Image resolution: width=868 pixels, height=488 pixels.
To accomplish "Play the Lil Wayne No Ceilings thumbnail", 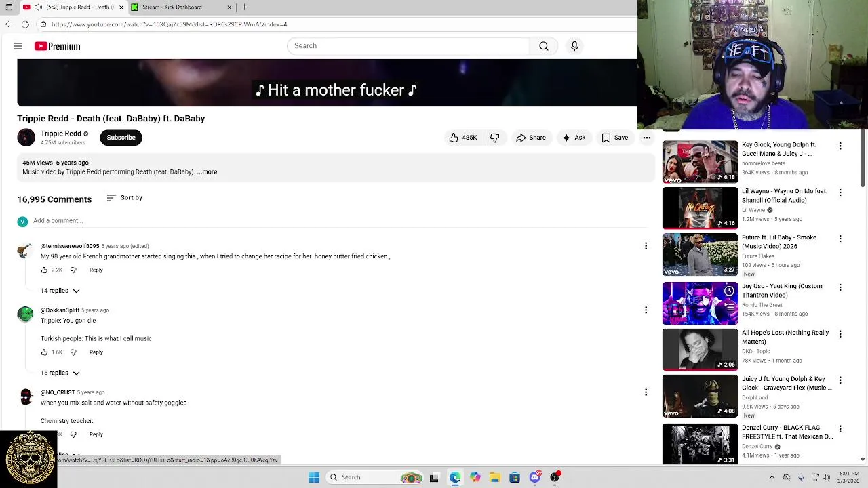I will 700,208.
